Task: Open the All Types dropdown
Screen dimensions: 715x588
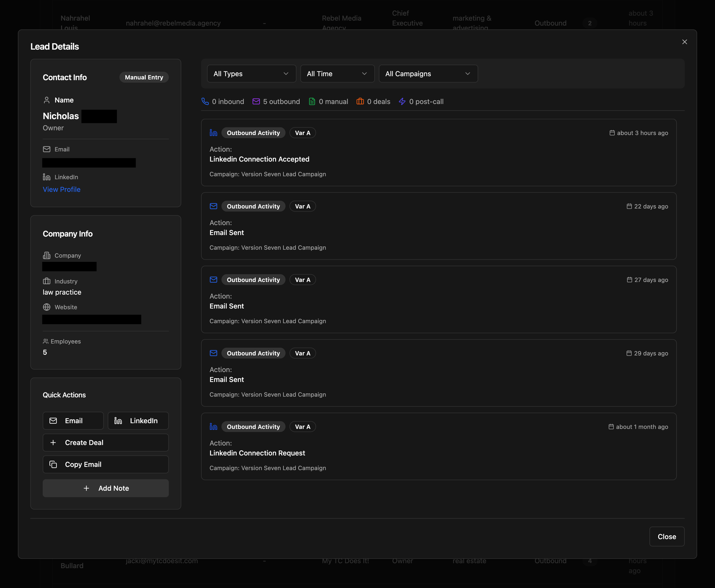Action: pos(251,74)
